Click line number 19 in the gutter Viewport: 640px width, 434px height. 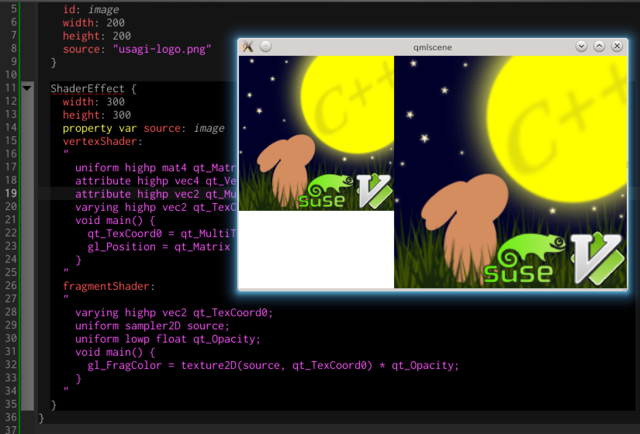[11, 194]
